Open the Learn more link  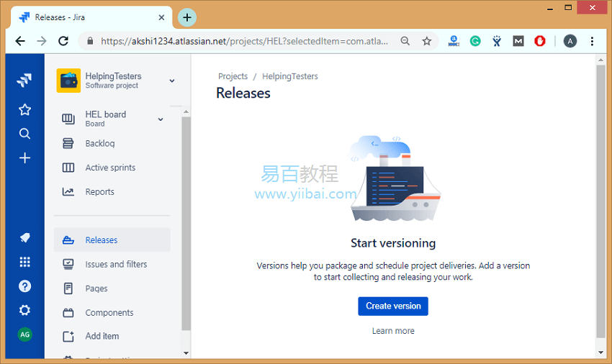pyautogui.click(x=393, y=331)
